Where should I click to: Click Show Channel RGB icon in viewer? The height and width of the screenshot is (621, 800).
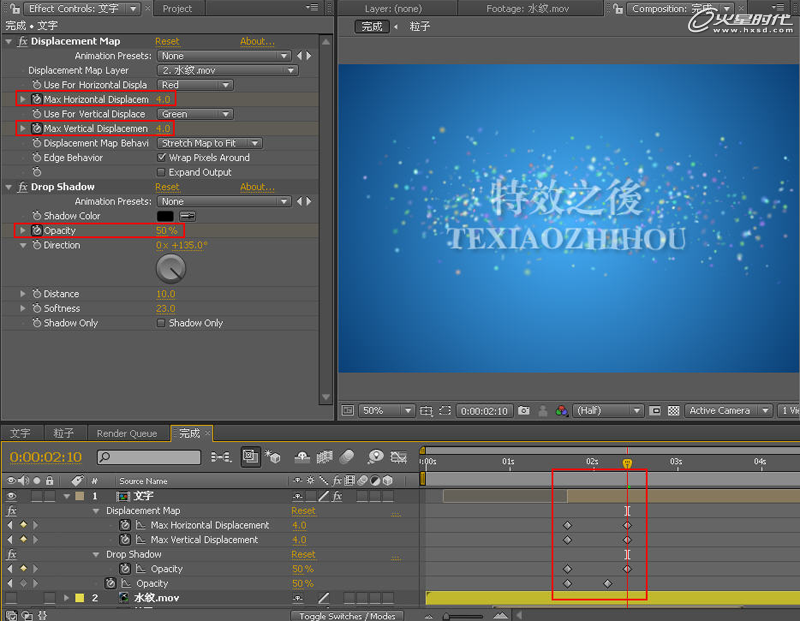pyautogui.click(x=562, y=411)
